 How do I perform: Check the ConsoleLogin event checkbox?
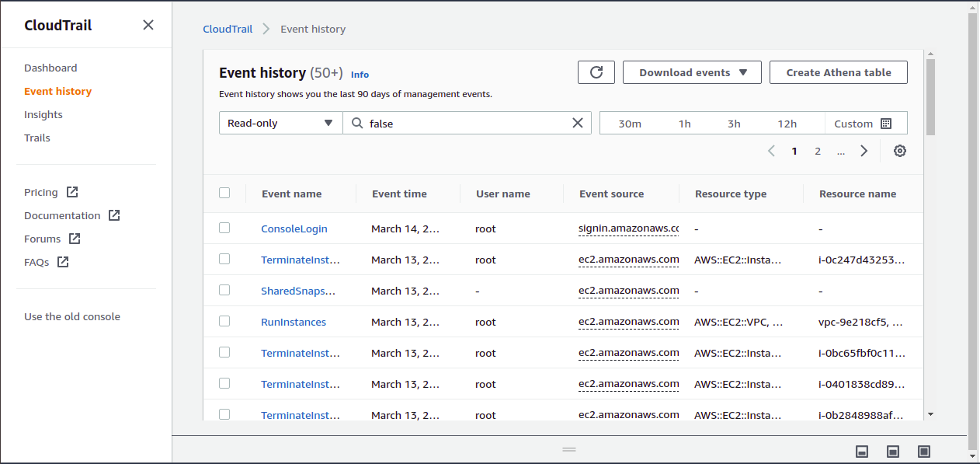224,228
